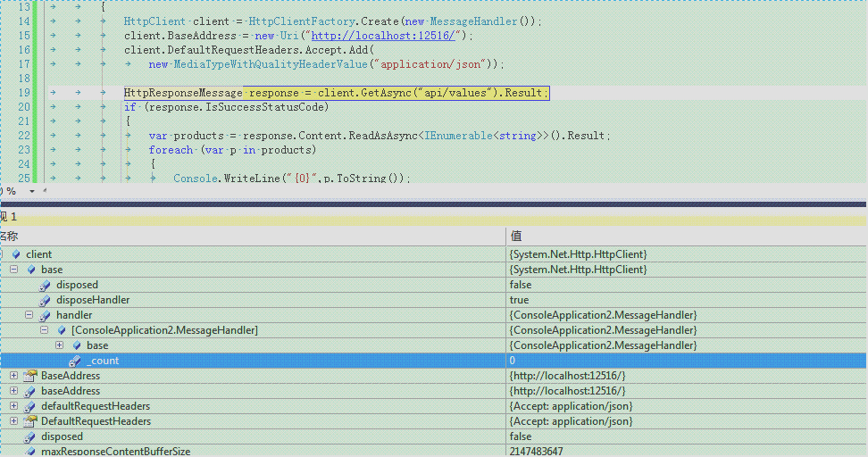Click the field icon next to disposeHandler
868x457 pixels.
45,301
